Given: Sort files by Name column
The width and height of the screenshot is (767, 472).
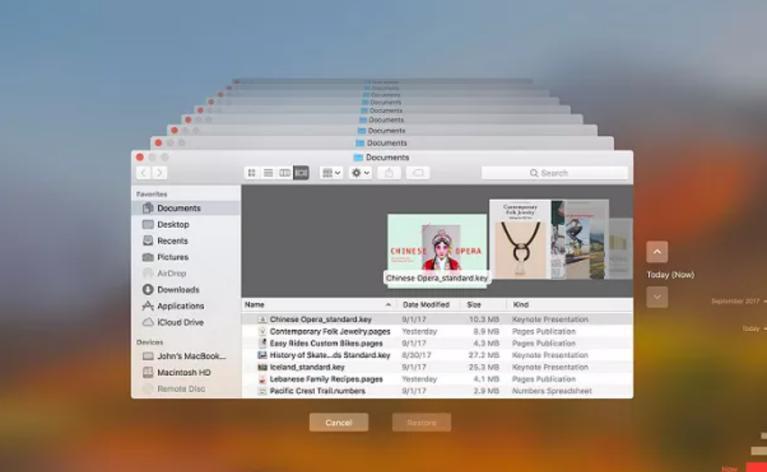Looking at the screenshot, I should pos(319,305).
